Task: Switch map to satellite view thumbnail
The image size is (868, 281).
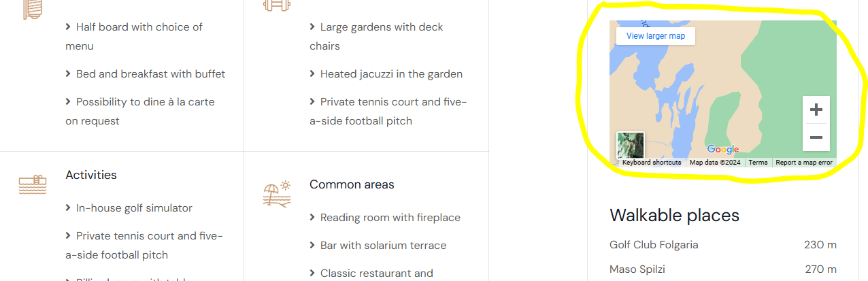Action: [630, 145]
